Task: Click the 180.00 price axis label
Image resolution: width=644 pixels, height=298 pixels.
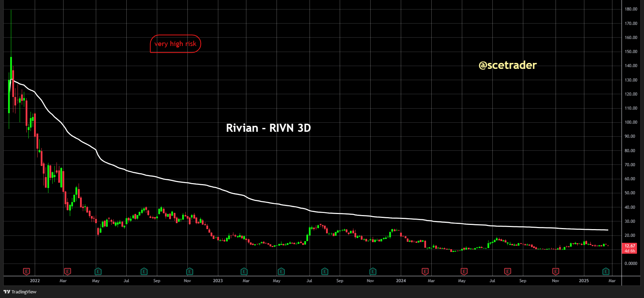Action: (631, 9)
